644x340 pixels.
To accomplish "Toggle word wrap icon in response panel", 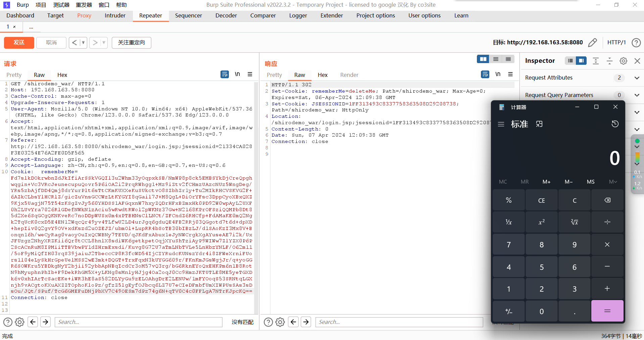I will pyautogui.click(x=485, y=74).
